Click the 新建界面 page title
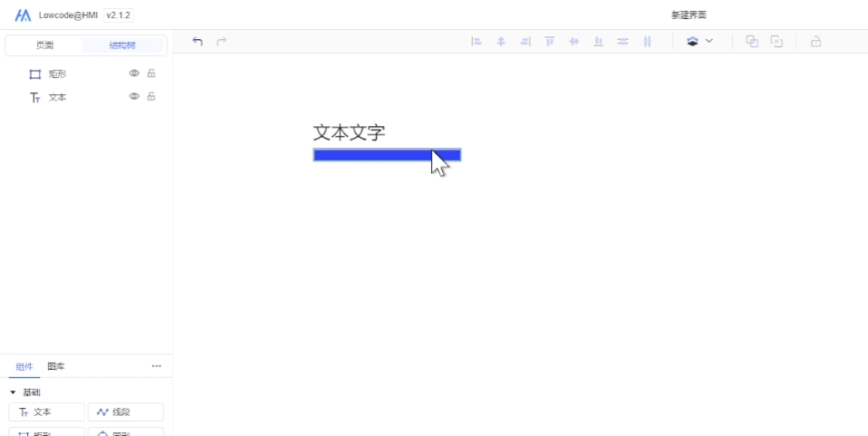Viewport: 868px width, 436px height. click(x=690, y=15)
